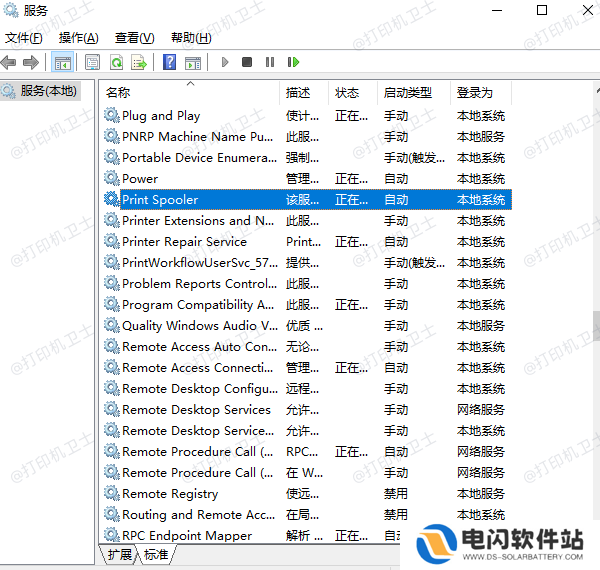The height and width of the screenshot is (570, 600).
Task: Select Problem Reports Control... service
Action: click(x=308, y=283)
